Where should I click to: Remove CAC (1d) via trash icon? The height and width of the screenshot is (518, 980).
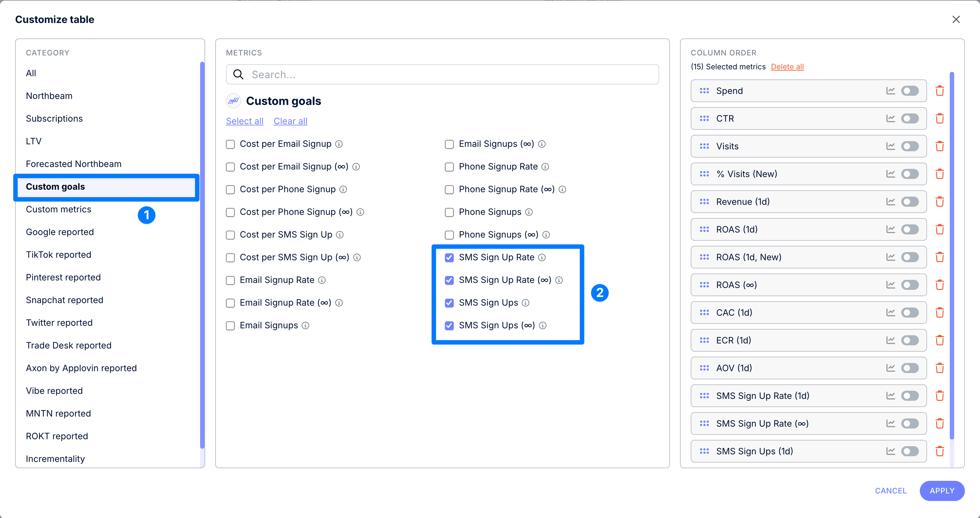pos(940,313)
